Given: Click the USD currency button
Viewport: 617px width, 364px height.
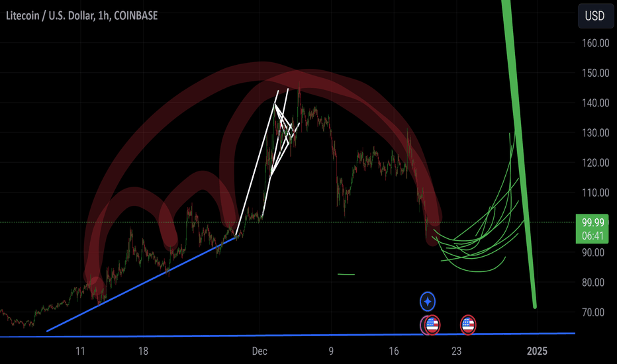Looking at the screenshot, I should pyautogui.click(x=594, y=16).
